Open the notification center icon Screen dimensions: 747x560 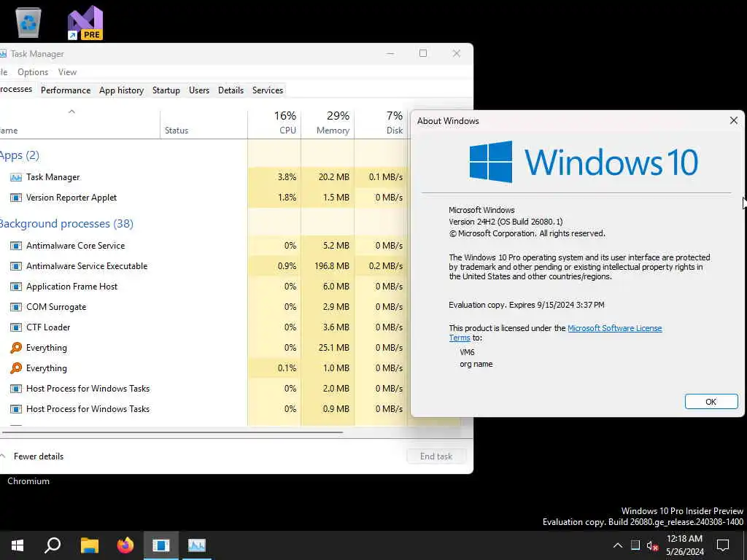click(723, 545)
